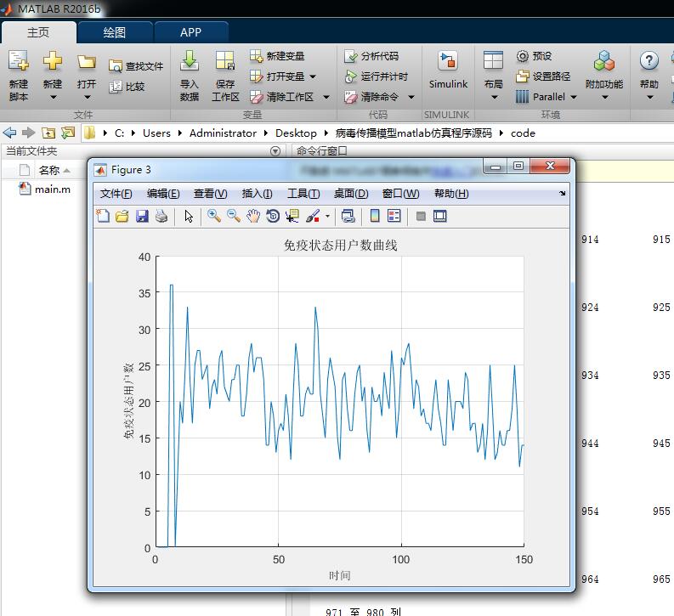Open File (文件) menu in Figure 3
674x616 pixels.
tap(116, 194)
